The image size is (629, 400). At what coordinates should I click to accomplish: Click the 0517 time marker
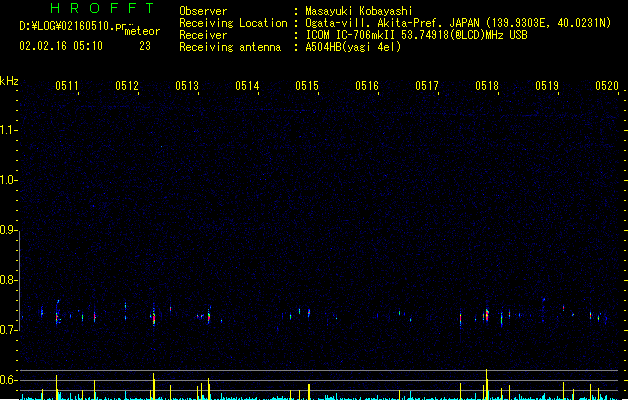427,86
